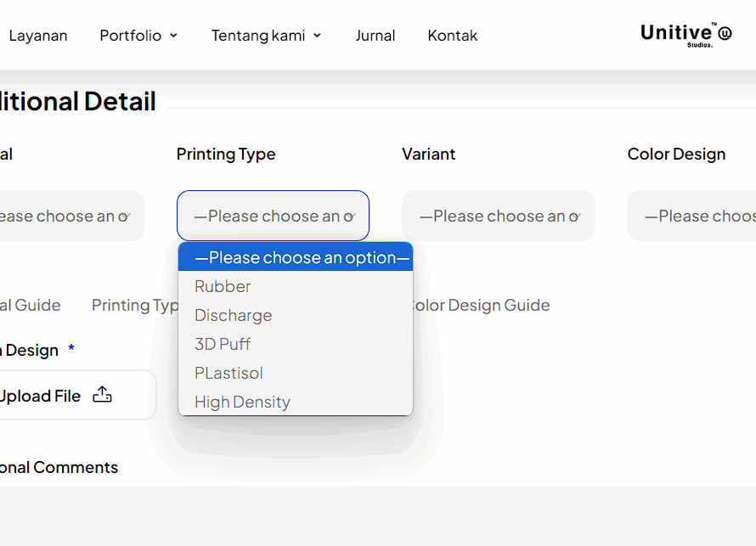Go to the Jurnal page

point(375,36)
